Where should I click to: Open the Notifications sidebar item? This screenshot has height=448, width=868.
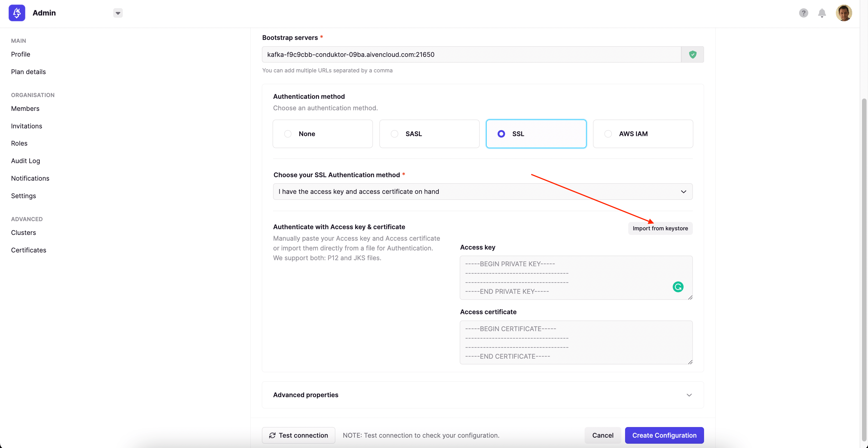coord(30,178)
